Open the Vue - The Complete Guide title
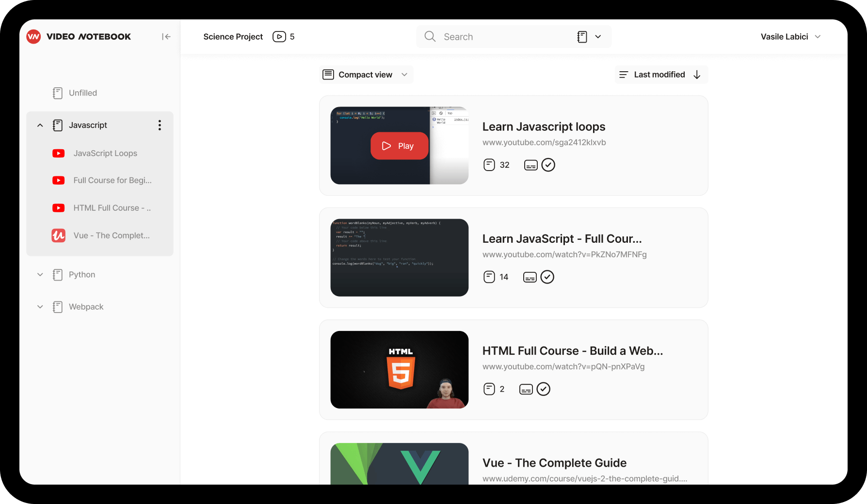Viewport: 867px width, 504px height. click(x=554, y=463)
